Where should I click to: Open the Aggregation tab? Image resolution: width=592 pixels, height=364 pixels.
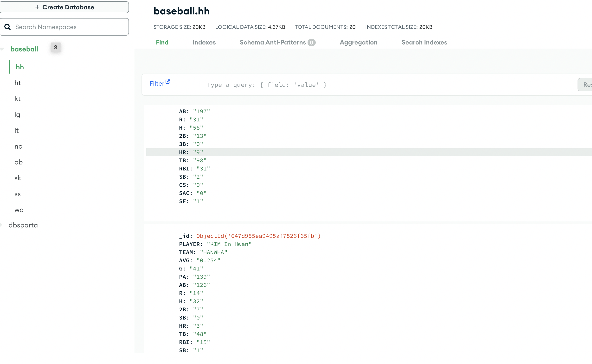(358, 42)
